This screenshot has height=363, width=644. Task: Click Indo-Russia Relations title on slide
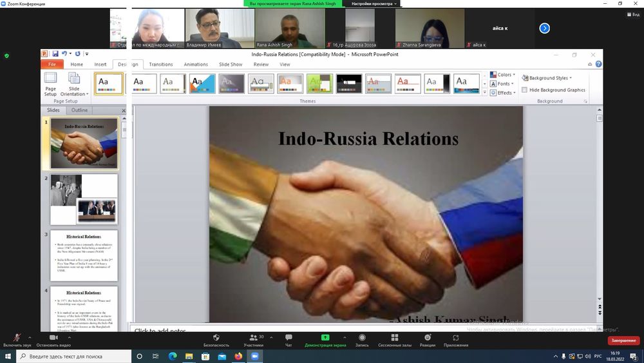pyautogui.click(x=368, y=139)
